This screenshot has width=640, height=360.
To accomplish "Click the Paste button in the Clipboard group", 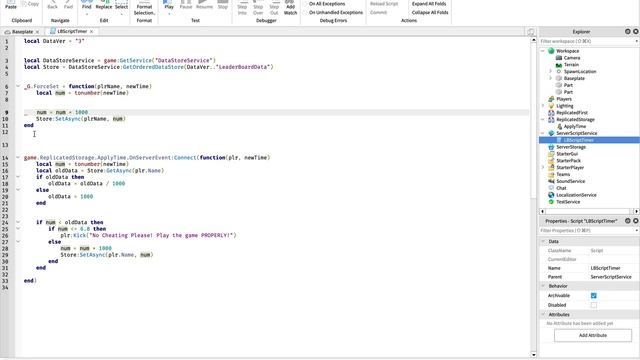I will [11, 5].
